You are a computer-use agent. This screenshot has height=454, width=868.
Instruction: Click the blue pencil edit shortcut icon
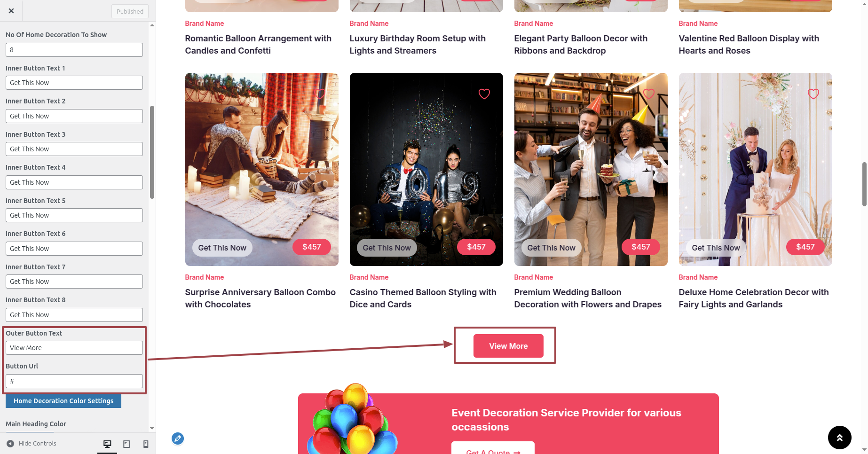pyautogui.click(x=178, y=438)
